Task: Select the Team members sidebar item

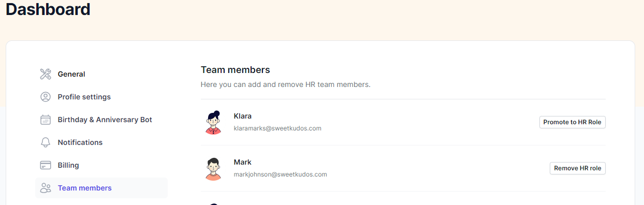Action: point(101,188)
